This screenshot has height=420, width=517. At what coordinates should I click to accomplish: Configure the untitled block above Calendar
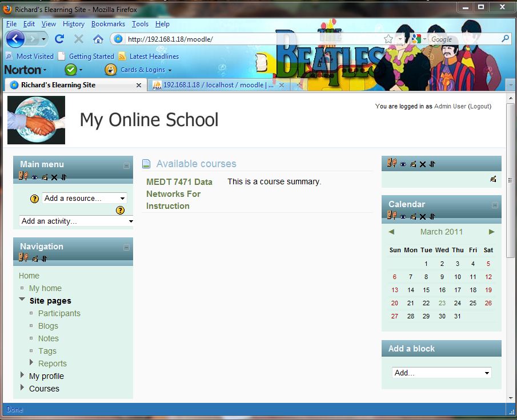413,164
